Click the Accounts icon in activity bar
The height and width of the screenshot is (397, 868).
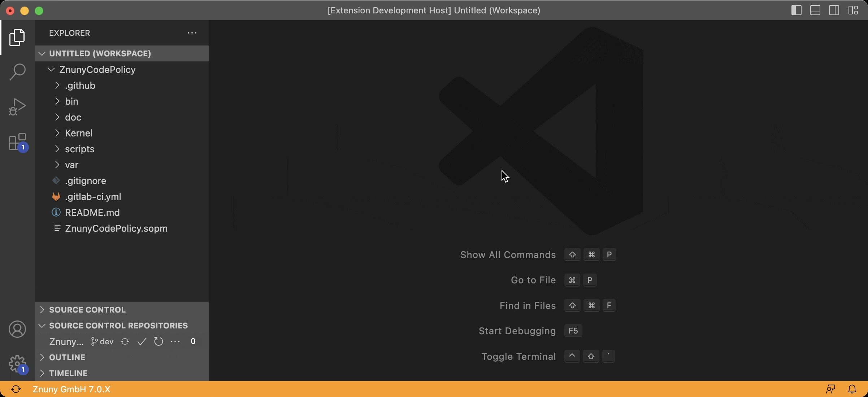pyautogui.click(x=17, y=329)
